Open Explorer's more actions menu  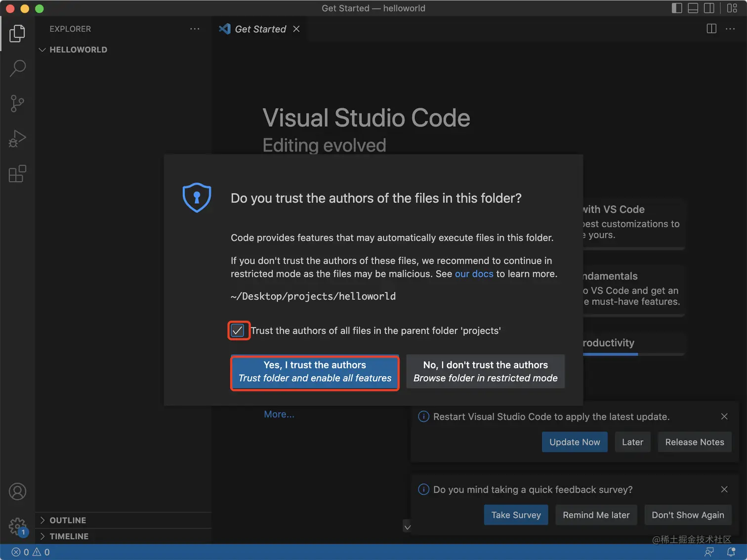pos(195,29)
